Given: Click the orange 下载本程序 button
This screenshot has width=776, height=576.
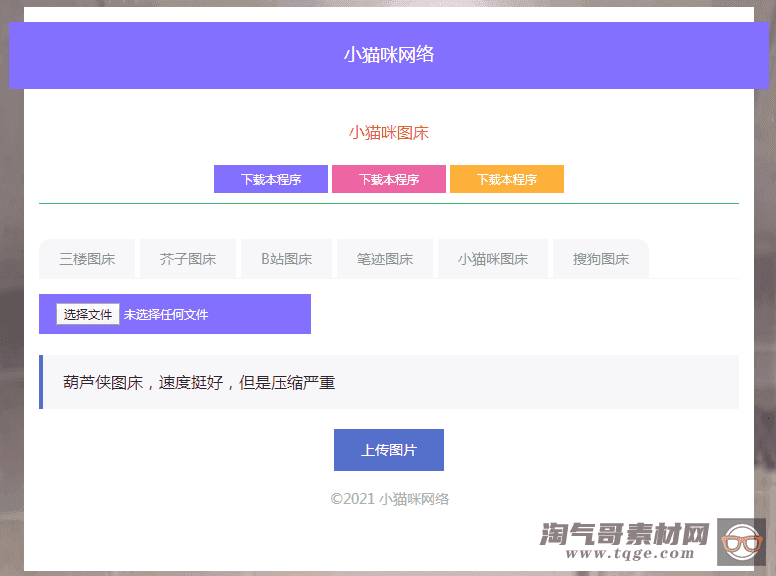Looking at the screenshot, I should click(x=507, y=179).
